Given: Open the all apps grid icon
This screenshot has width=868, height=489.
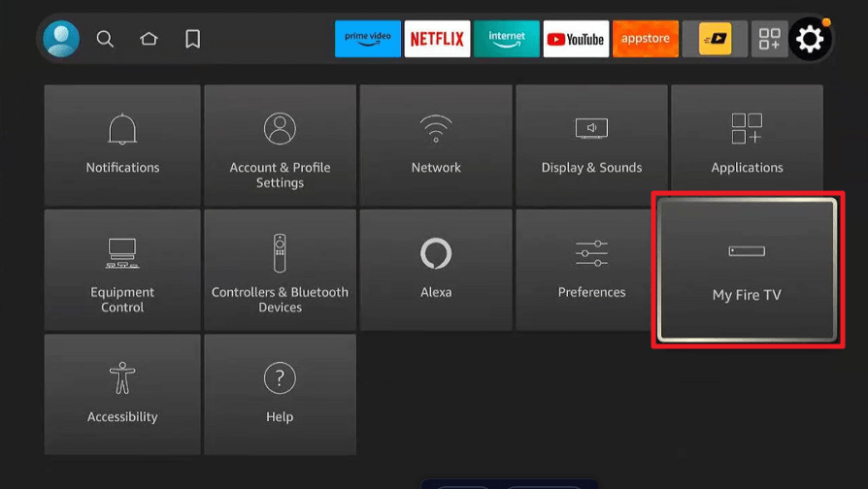Looking at the screenshot, I should click(770, 39).
